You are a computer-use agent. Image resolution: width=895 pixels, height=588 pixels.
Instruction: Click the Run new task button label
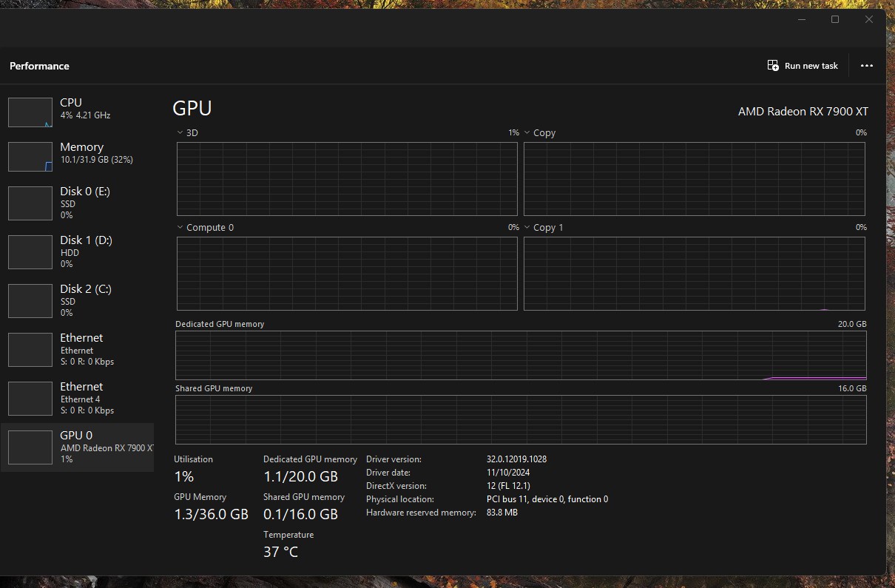[811, 66]
